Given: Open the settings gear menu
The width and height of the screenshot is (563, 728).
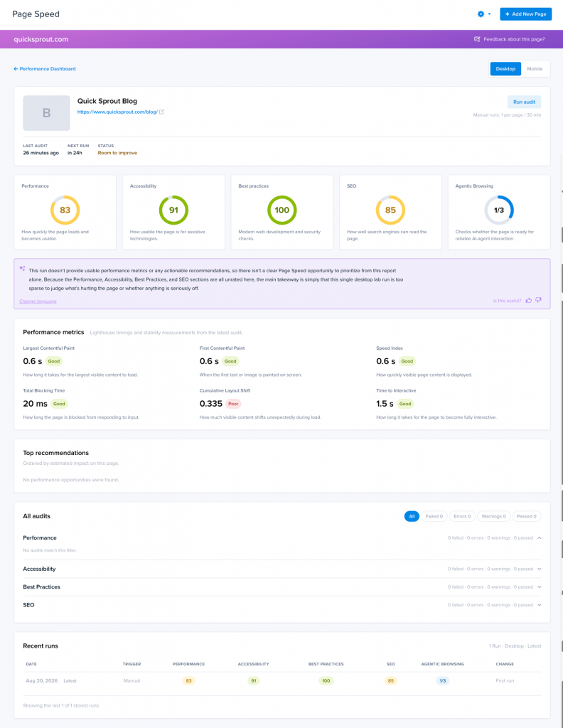Looking at the screenshot, I should pos(483,14).
